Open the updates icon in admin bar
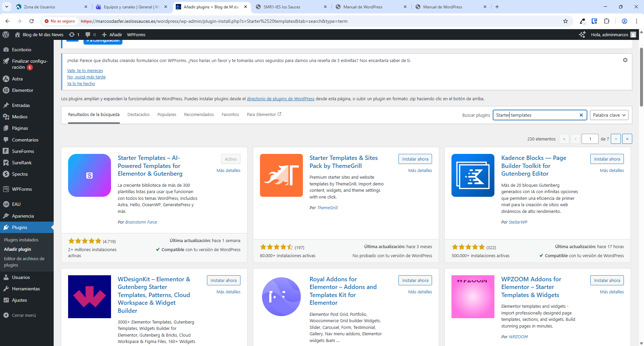 coord(72,35)
